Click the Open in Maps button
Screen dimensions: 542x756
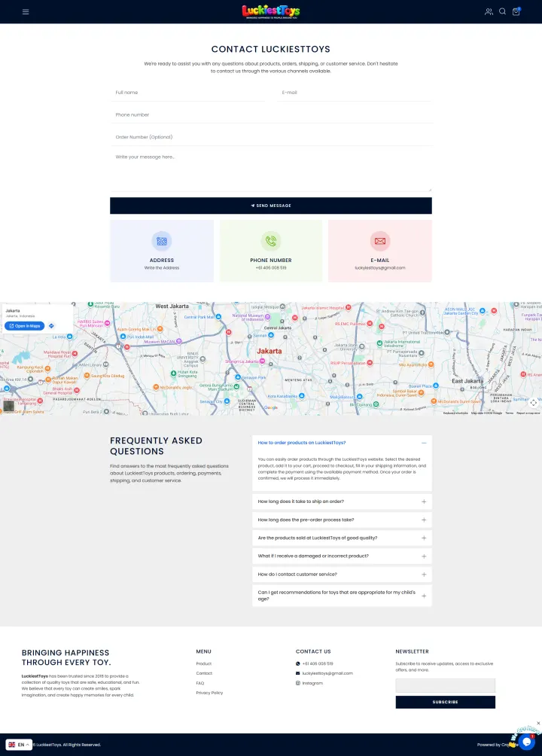point(25,326)
